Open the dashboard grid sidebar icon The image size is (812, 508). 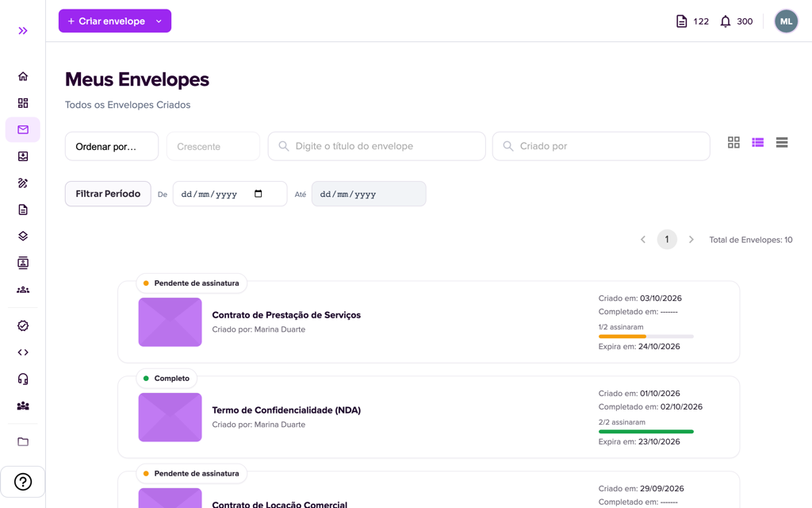(23, 102)
